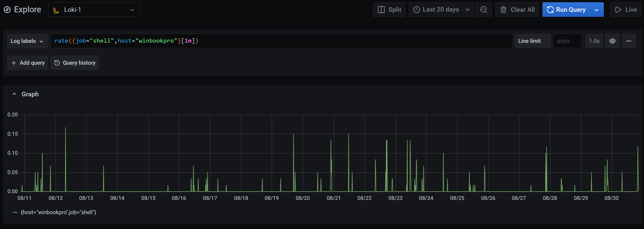Open the Log labels selector

click(27, 41)
